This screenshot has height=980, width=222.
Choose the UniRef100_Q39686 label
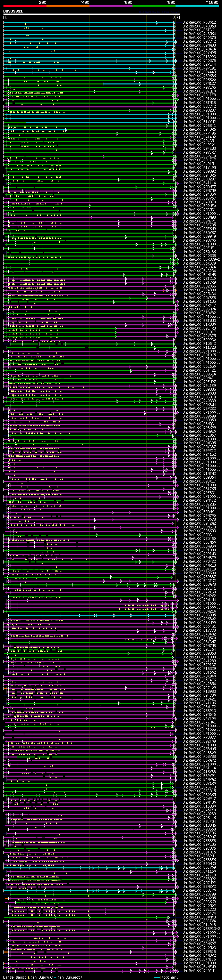pyautogui.click(x=199, y=76)
